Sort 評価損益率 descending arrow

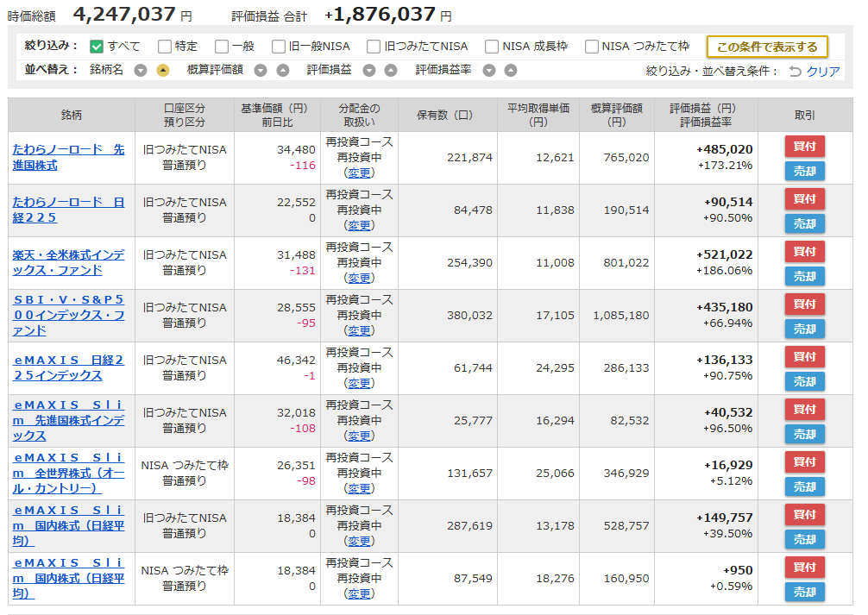(489, 71)
